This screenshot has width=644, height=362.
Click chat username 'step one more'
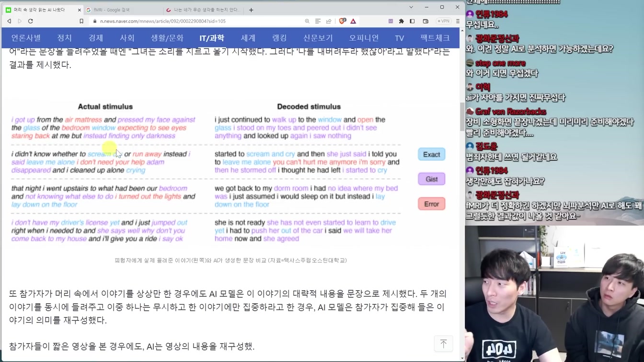click(x=500, y=63)
